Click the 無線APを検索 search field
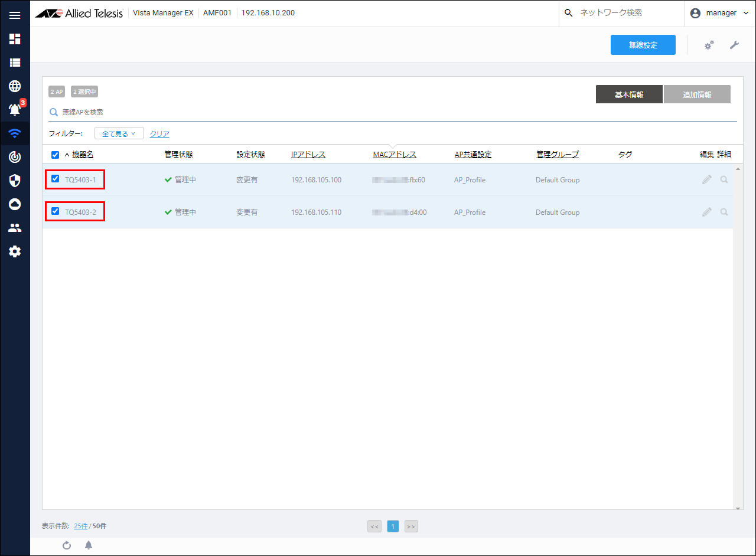The width and height of the screenshot is (756, 556). pos(236,112)
